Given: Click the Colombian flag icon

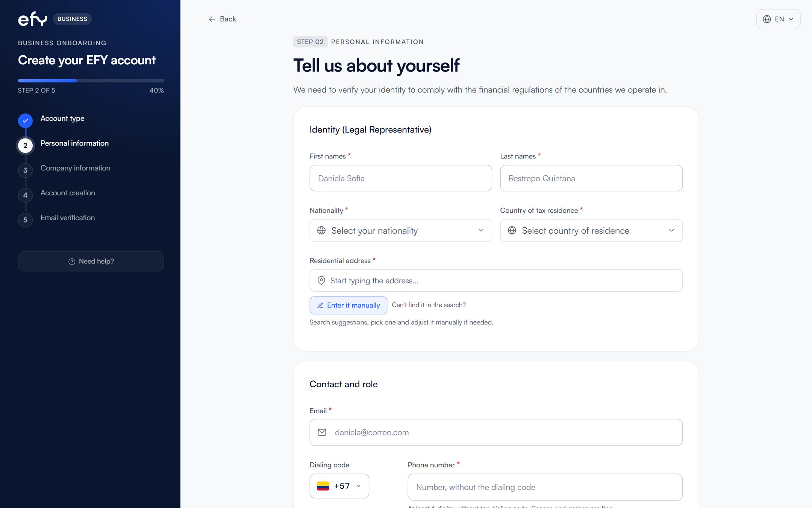Looking at the screenshot, I should pos(323,486).
